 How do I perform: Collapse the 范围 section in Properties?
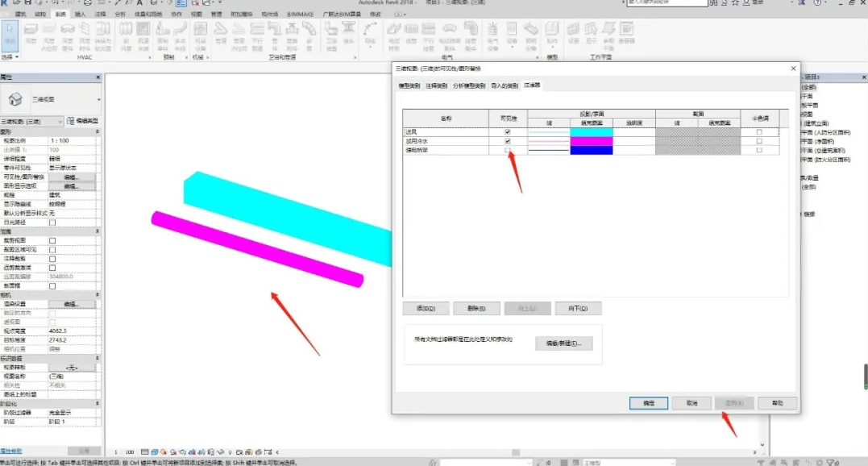click(98, 231)
